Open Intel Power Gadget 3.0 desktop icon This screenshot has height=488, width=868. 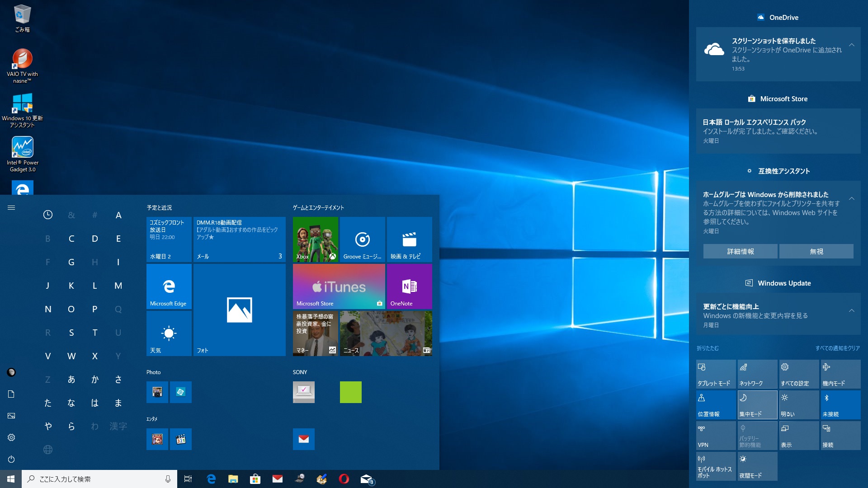click(22, 155)
